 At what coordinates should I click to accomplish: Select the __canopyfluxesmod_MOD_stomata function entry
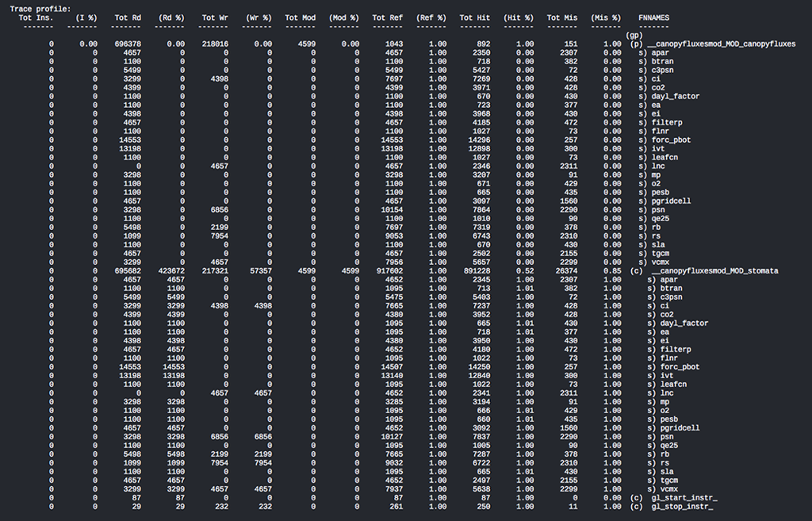point(714,271)
